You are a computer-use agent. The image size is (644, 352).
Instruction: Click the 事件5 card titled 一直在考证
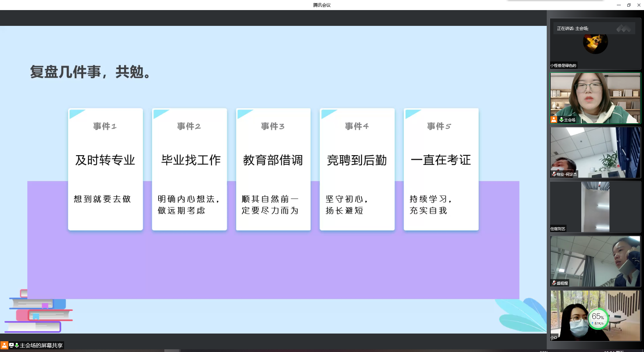tap(441, 169)
